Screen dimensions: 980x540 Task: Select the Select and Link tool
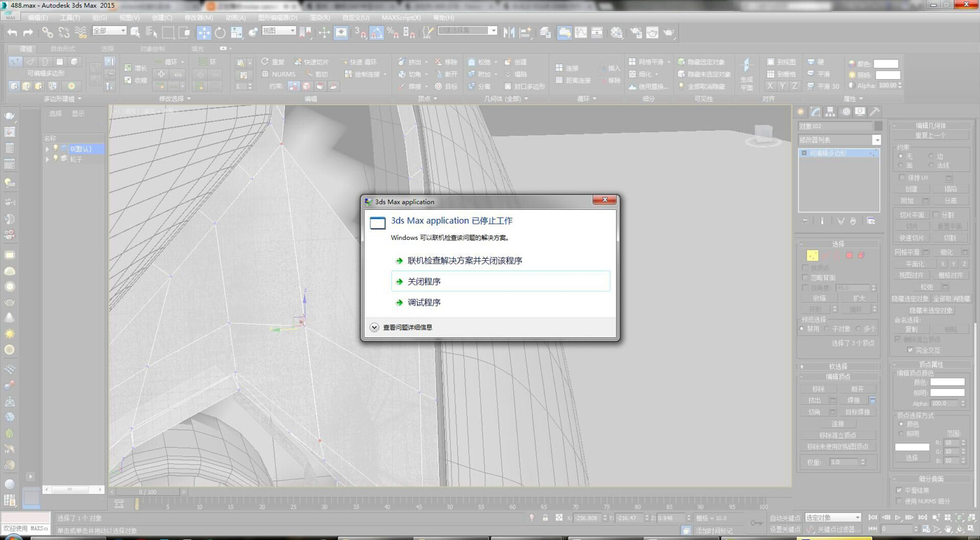(x=47, y=32)
